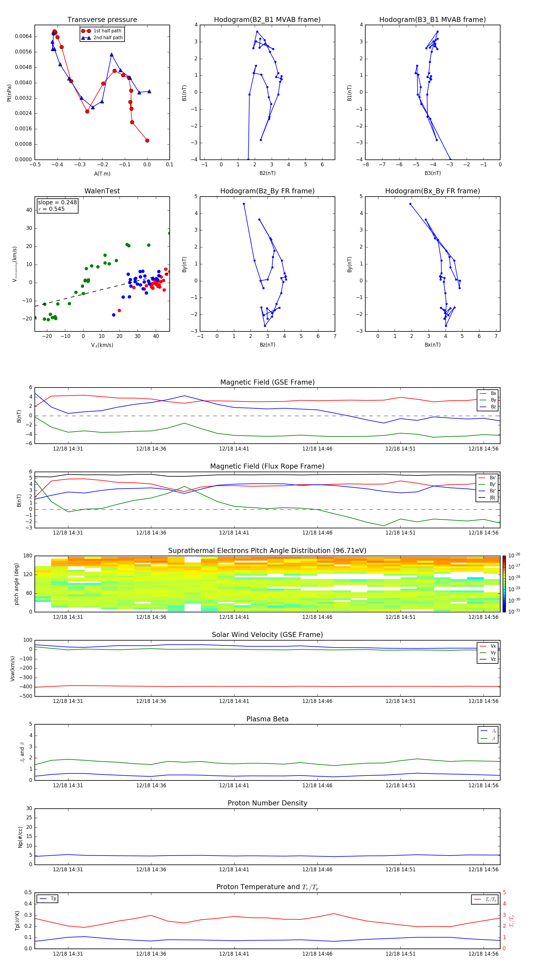Select the '2nd half path' legend entry
Viewport: 535px width, 980px height.
tap(102, 38)
